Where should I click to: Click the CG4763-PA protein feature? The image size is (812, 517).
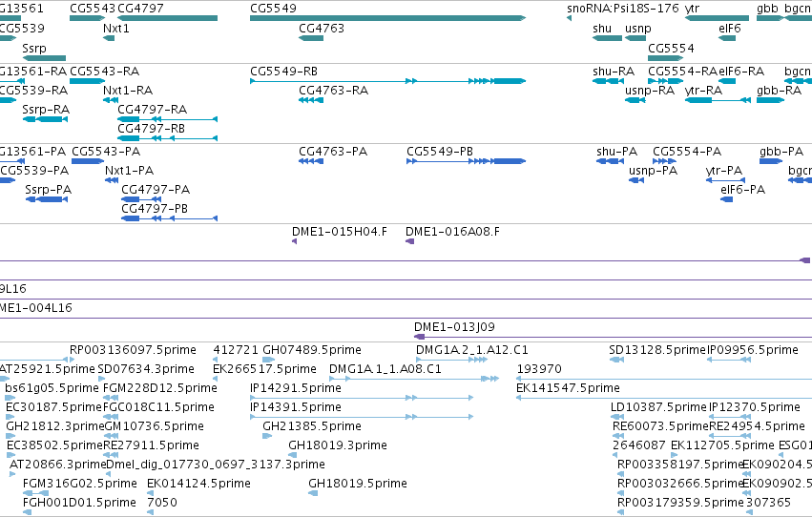tap(311, 161)
